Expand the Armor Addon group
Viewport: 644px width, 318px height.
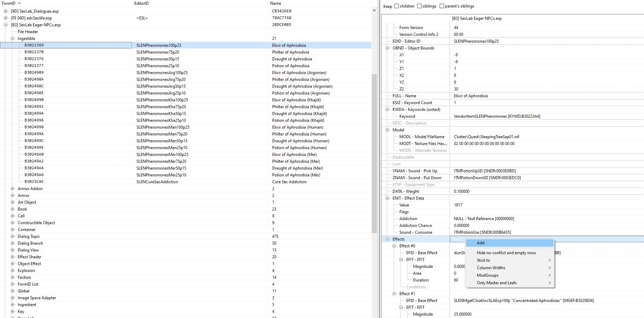13,189
